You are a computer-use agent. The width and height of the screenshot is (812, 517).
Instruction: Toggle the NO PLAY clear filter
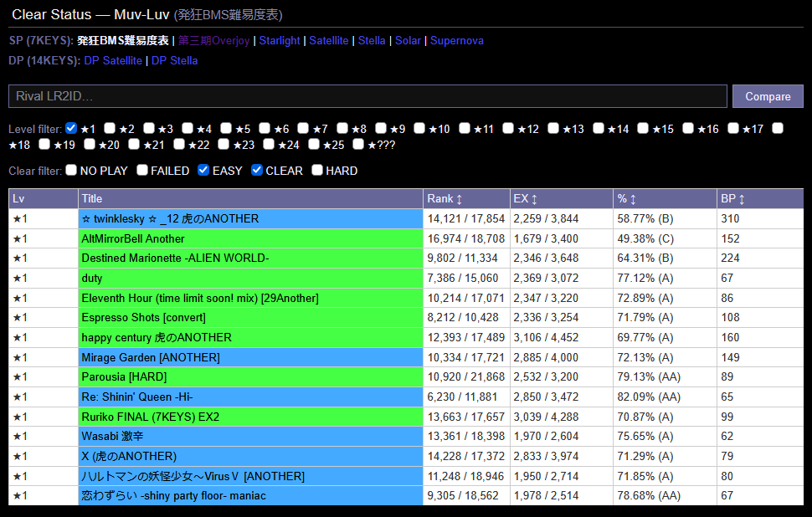[x=71, y=170]
